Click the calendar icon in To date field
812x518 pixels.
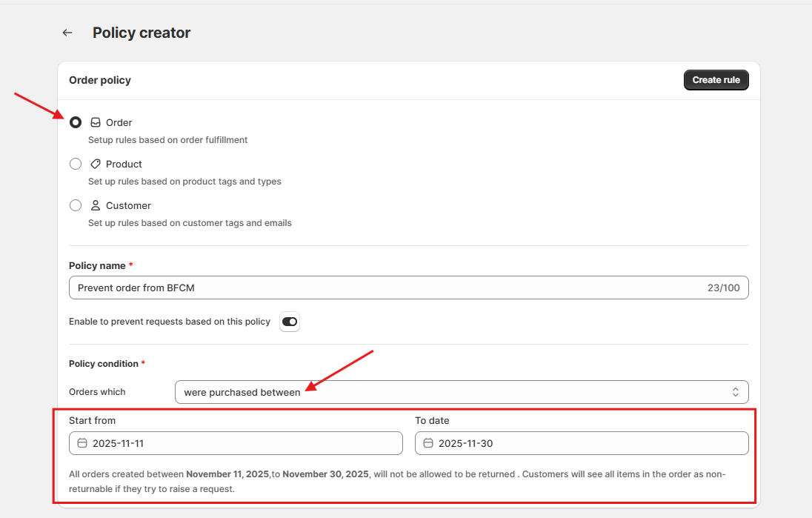click(x=427, y=442)
